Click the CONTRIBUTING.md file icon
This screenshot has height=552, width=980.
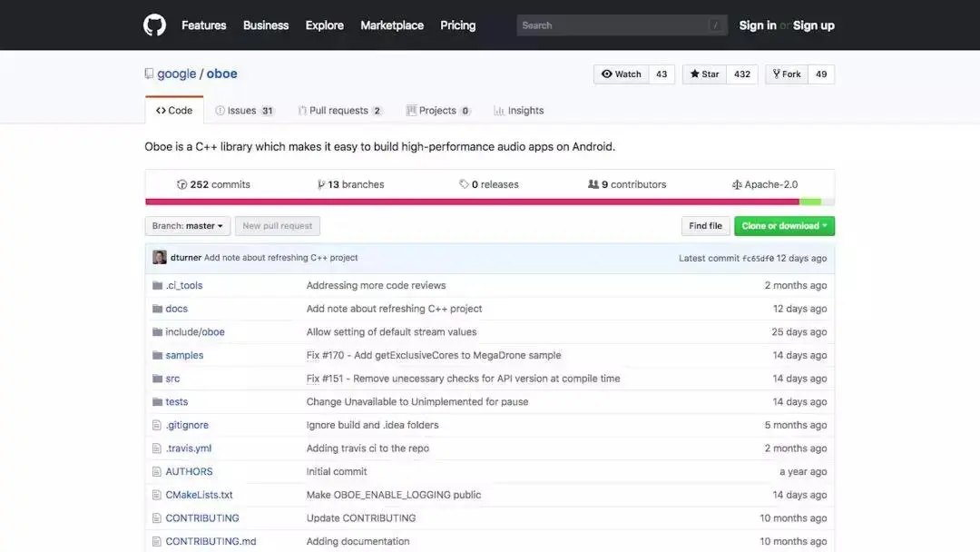pos(157,541)
